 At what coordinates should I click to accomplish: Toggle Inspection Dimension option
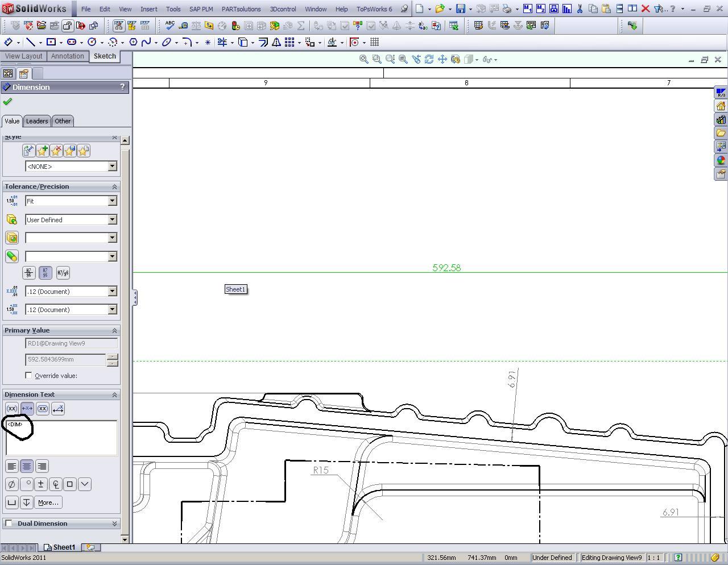[x=43, y=409]
